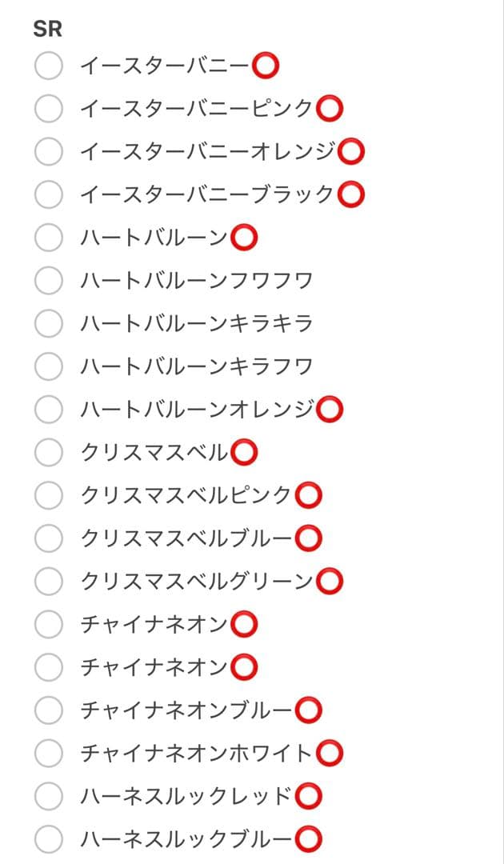Select the first チャイナネオン radio button
Screen dimensions: 504x864
48,623
